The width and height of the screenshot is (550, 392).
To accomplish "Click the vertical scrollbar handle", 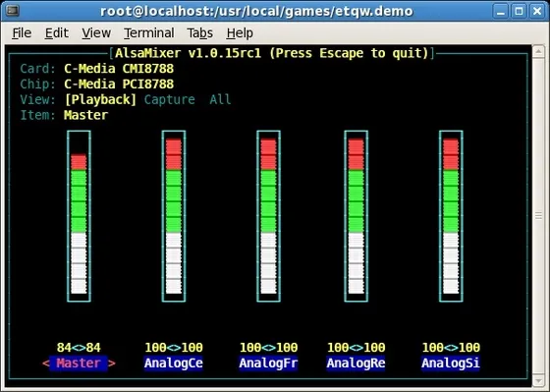I will [x=538, y=216].
